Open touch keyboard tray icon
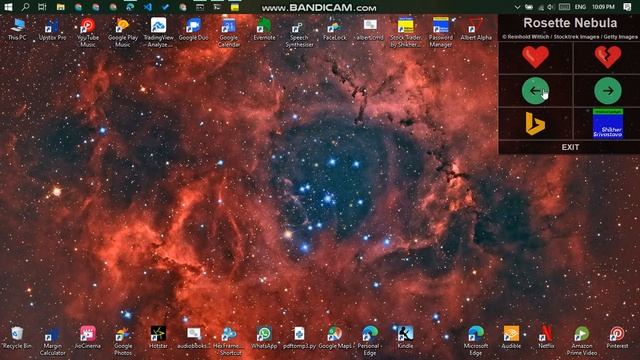This screenshot has width=640, height=360. [x=564, y=7]
